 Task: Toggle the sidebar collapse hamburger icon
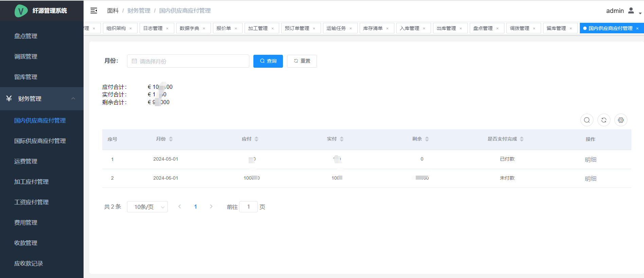point(94,11)
